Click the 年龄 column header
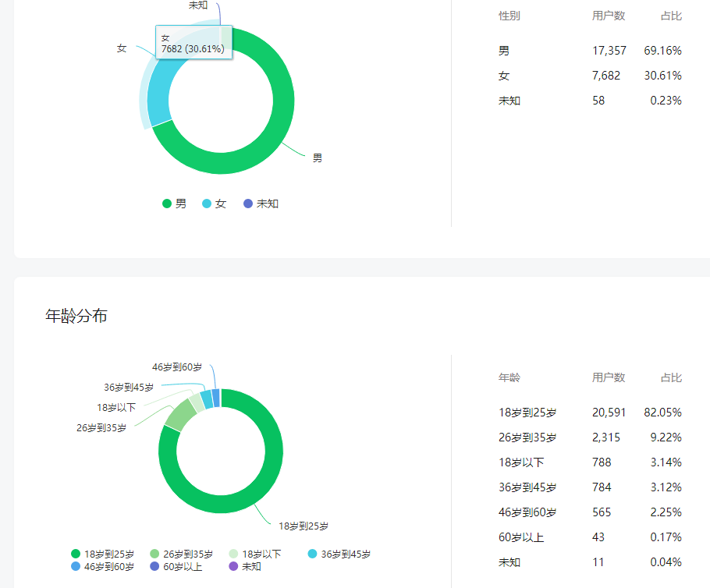The image size is (710, 588). pyautogui.click(x=509, y=377)
